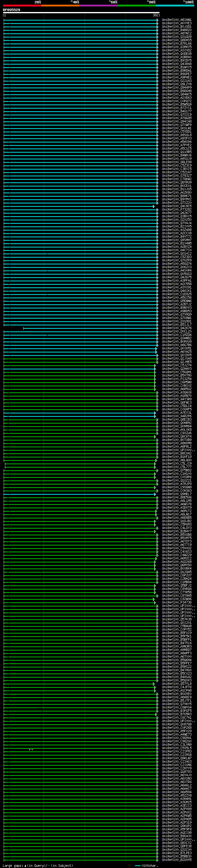Click hit label UniRef100_Q2JME5
Screen dimensions: 197x868
[x=176, y=362]
